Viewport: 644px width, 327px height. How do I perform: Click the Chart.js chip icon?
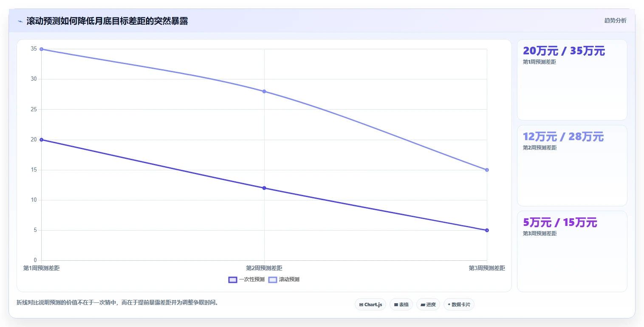(x=361, y=304)
